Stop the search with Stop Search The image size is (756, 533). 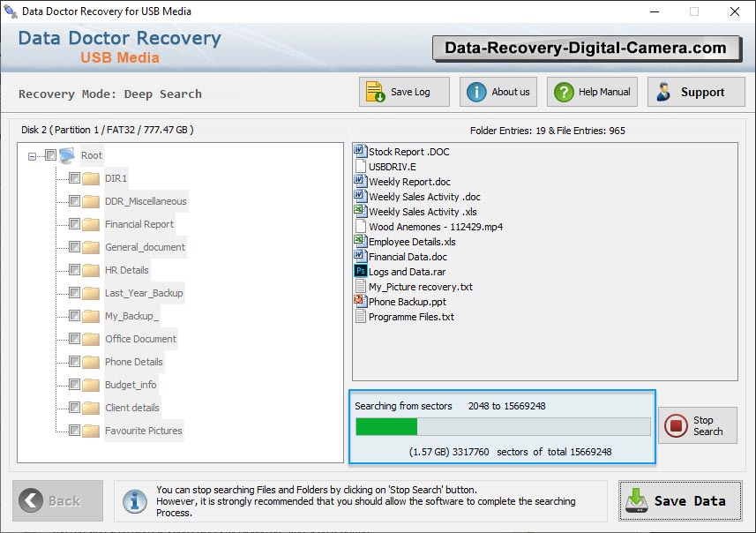698,425
